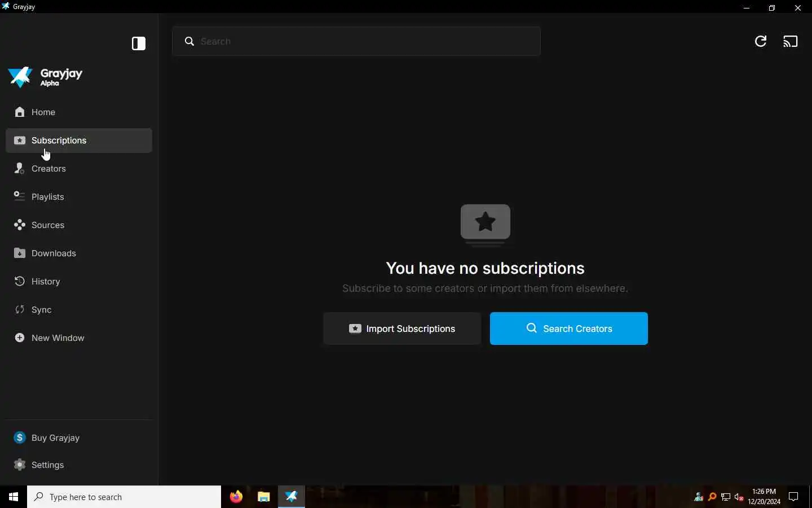The width and height of the screenshot is (812, 508).
Task: Close the Grayjay window
Action: coord(799,8)
